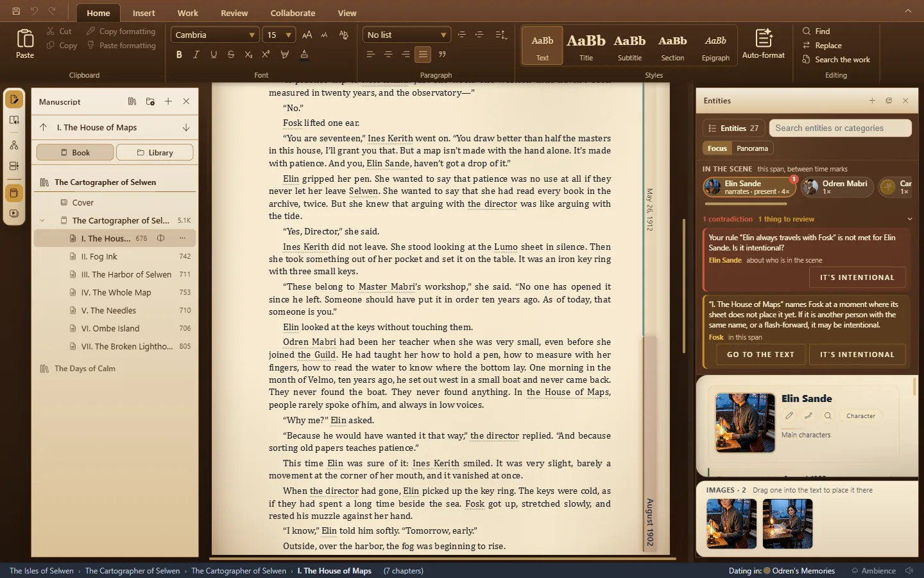Apply strikethrough formatting to text
The width and height of the screenshot is (924, 578).
[x=231, y=55]
